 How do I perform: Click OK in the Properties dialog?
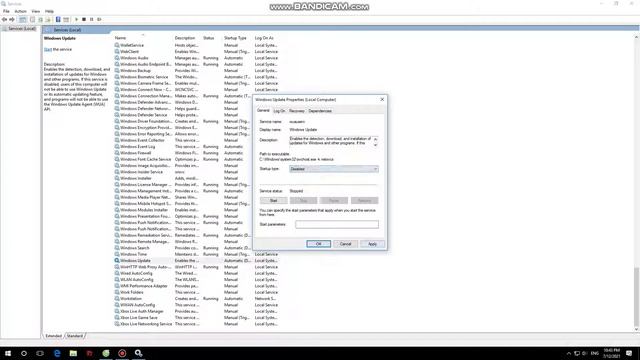click(318, 244)
